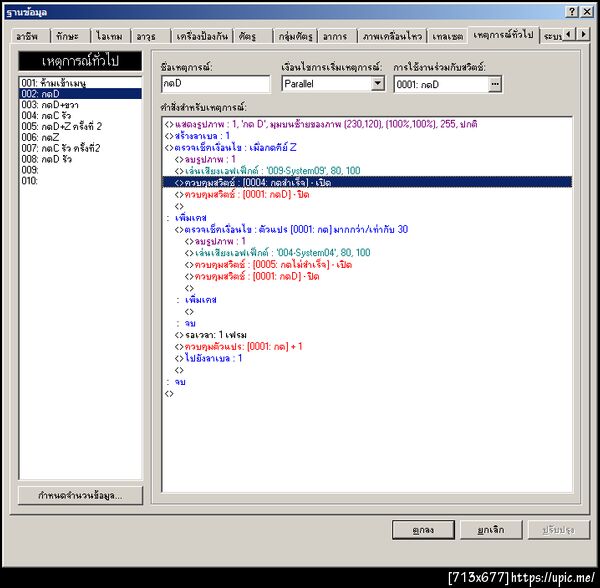Select the กลุ่มศัตรู tab
Image resolution: width=600 pixels, height=588 pixels.
[x=295, y=36]
